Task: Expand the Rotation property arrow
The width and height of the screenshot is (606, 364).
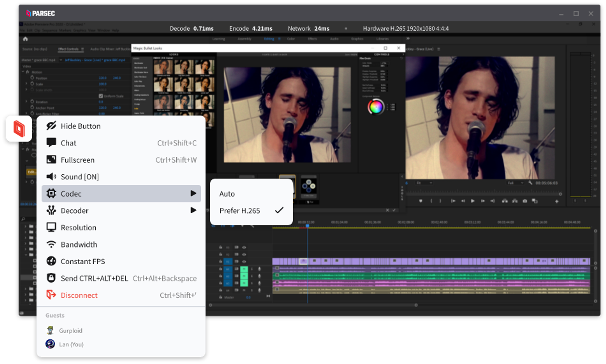Action: 26,101
